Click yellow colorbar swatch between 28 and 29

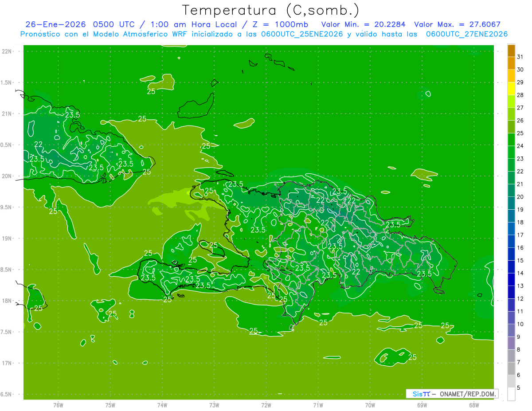511,89
